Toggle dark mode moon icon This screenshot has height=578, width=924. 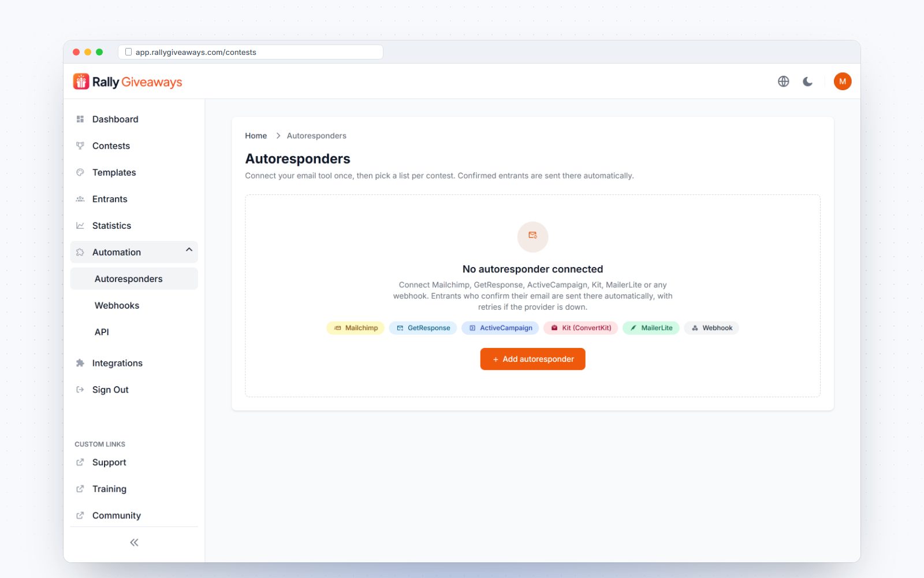tap(807, 81)
